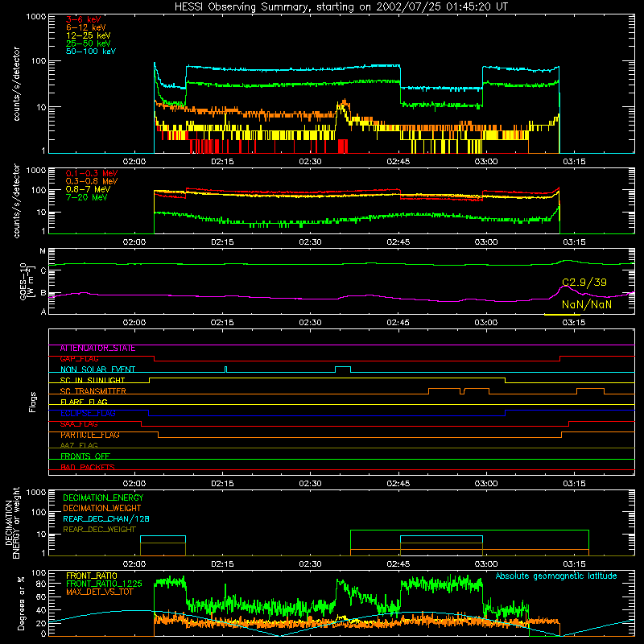The image size is (644, 644).
Task: Click the 02:15 tick under the decimation panel
Action: 222,564
